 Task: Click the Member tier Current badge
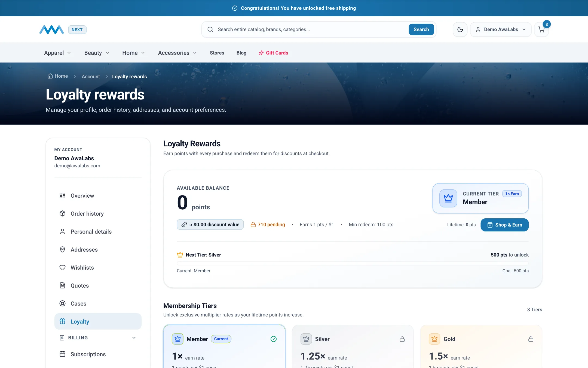click(x=221, y=339)
